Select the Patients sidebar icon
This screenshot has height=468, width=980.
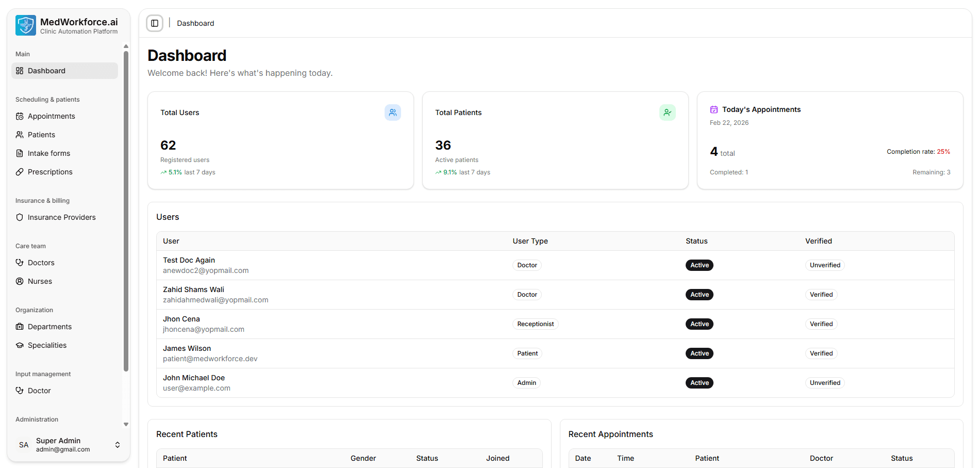(x=20, y=134)
